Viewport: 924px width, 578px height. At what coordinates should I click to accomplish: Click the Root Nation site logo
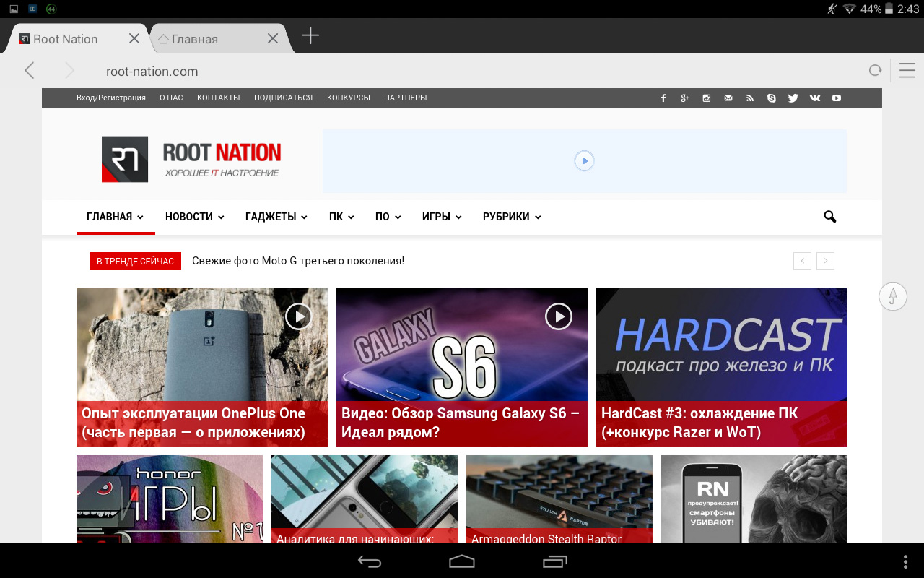tap(191, 160)
